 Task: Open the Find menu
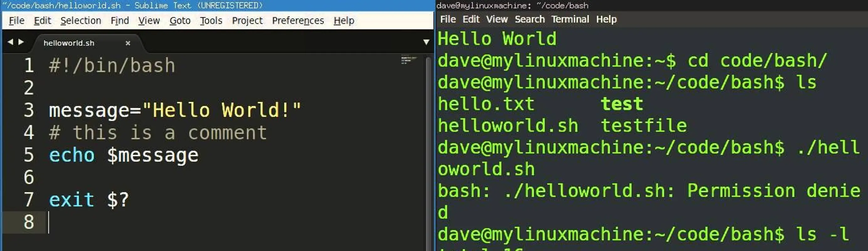(x=119, y=21)
